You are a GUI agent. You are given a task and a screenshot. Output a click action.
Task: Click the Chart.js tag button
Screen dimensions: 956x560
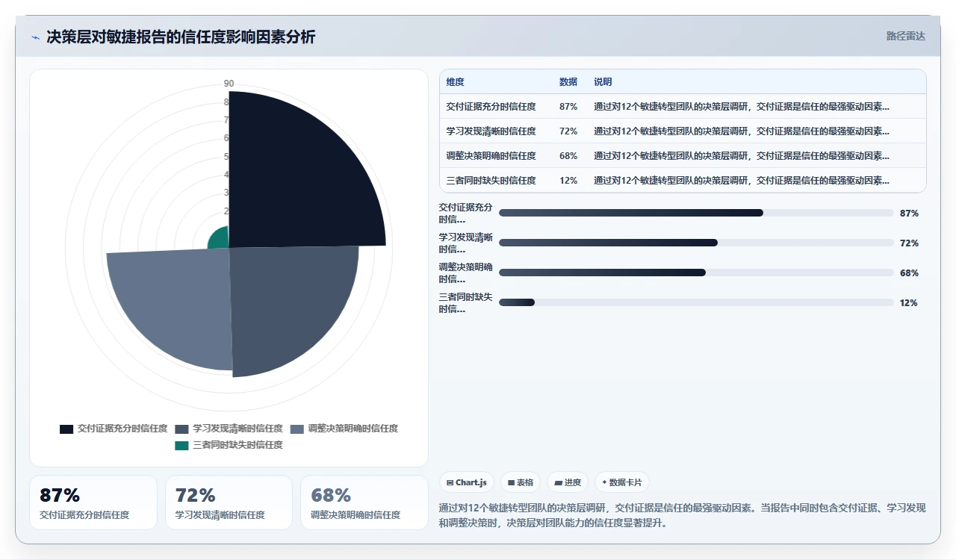(x=467, y=482)
